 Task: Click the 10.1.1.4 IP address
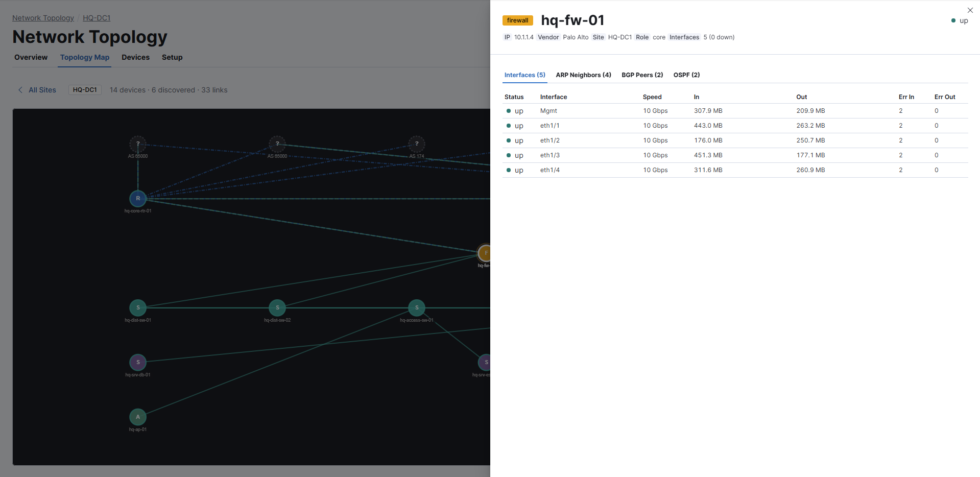[x=524, y=37]
